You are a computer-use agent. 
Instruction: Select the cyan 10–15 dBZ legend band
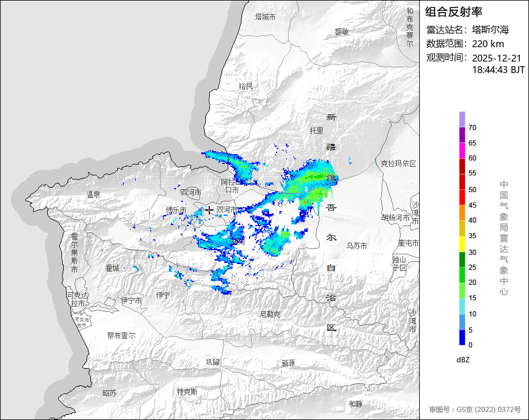point(462,307)
